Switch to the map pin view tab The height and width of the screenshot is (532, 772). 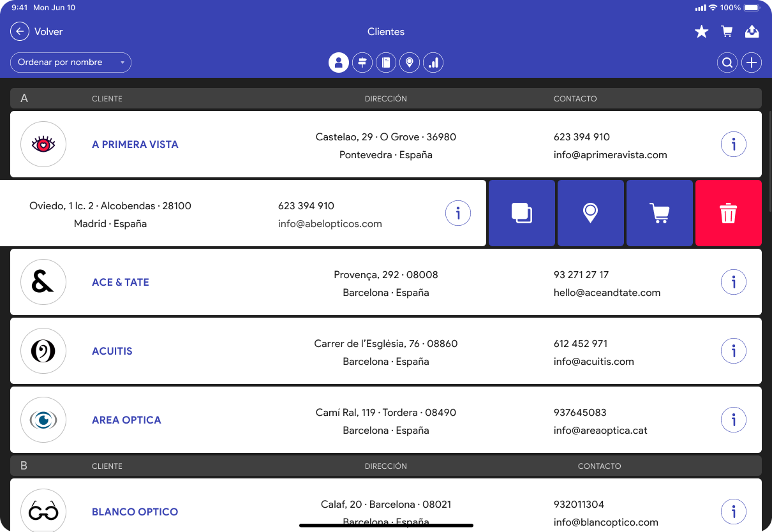[x=410, y=63]
